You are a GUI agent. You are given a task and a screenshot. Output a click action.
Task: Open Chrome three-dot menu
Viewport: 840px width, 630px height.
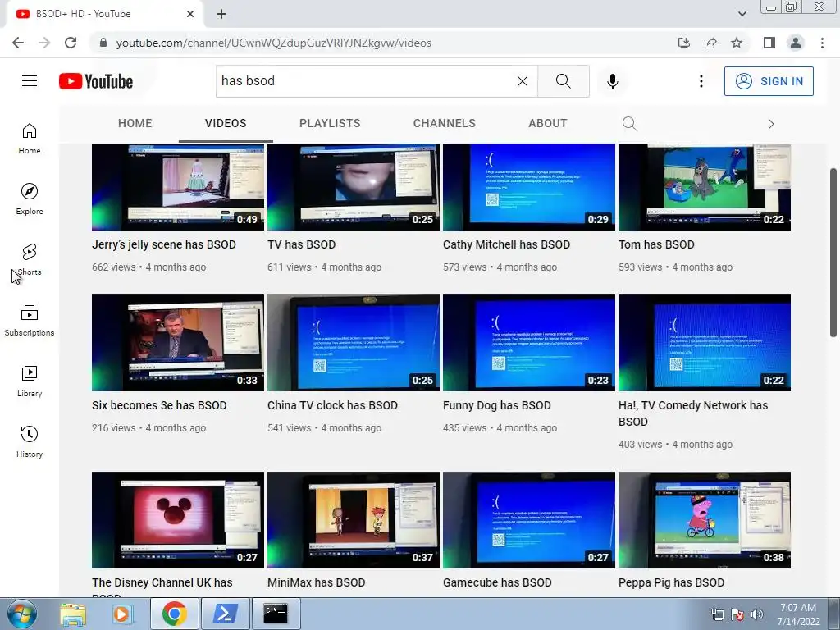pyautogui.click(x=822, y=43)
